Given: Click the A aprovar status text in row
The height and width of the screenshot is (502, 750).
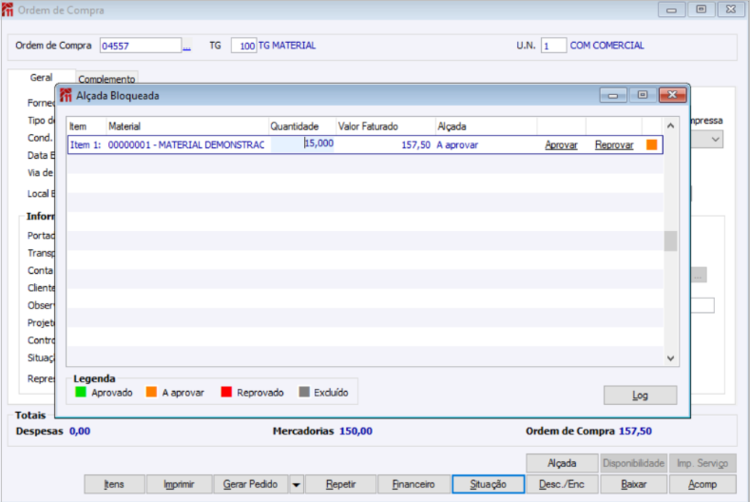Looking at the screenshot, I should pos(457,145).
